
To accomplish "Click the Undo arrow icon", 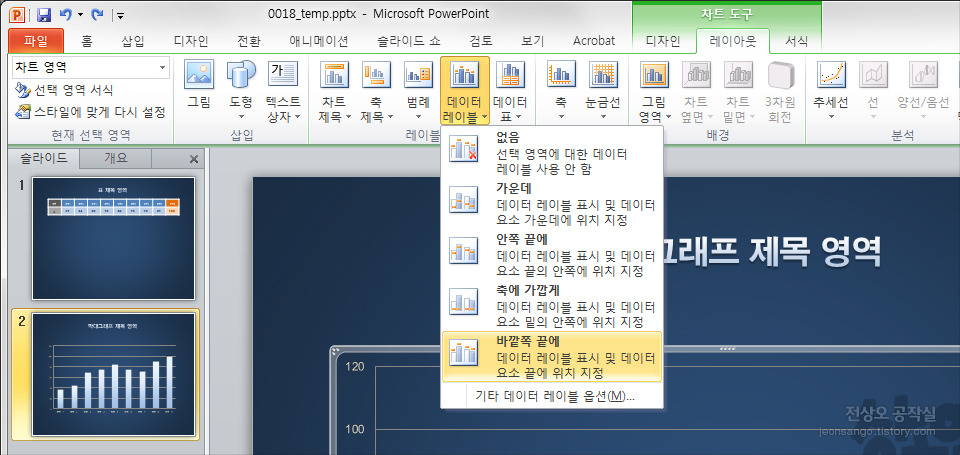I will (x=66, y=13).
